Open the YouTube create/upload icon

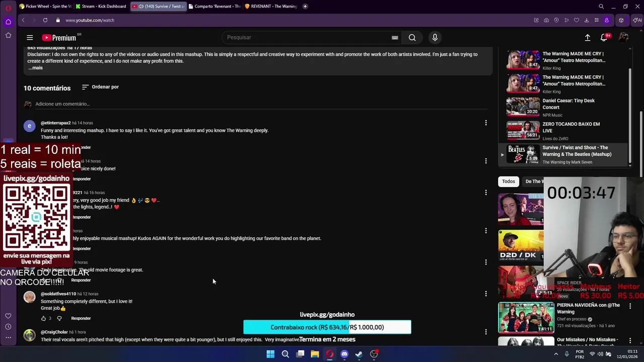point(587,38)
